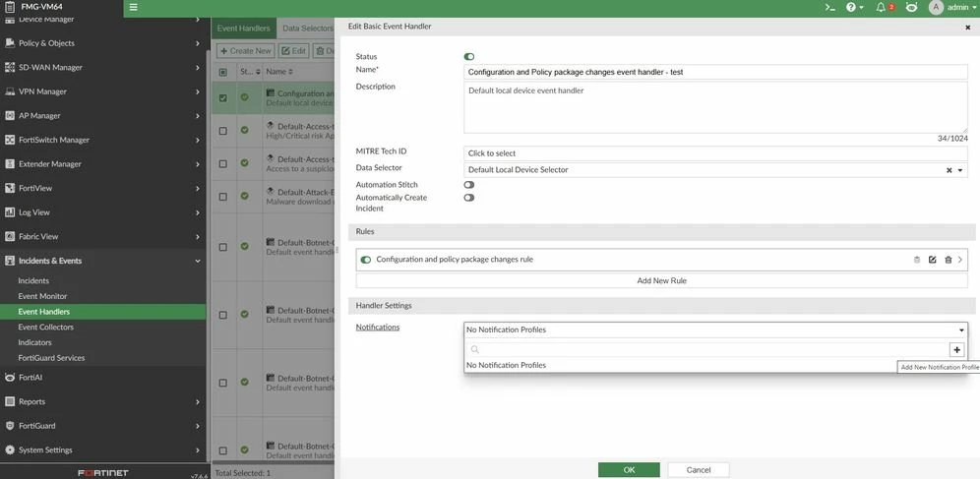Close the Edit Basic Event Handler dialog
The image size is (980, 479).
click(x=968, y=28)
